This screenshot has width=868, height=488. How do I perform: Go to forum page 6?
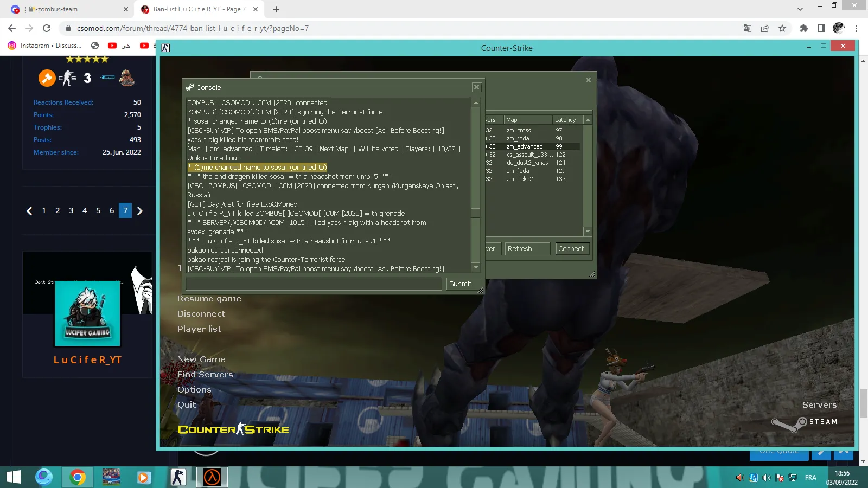click(x=112, y=210)
